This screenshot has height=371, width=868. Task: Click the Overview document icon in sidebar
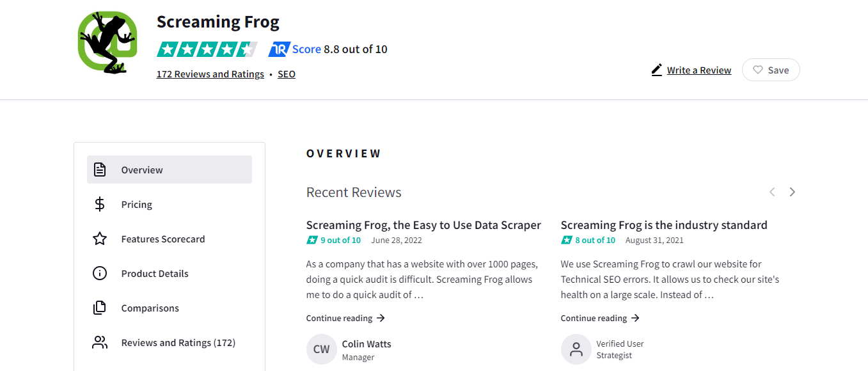click(x=100, y=170)
